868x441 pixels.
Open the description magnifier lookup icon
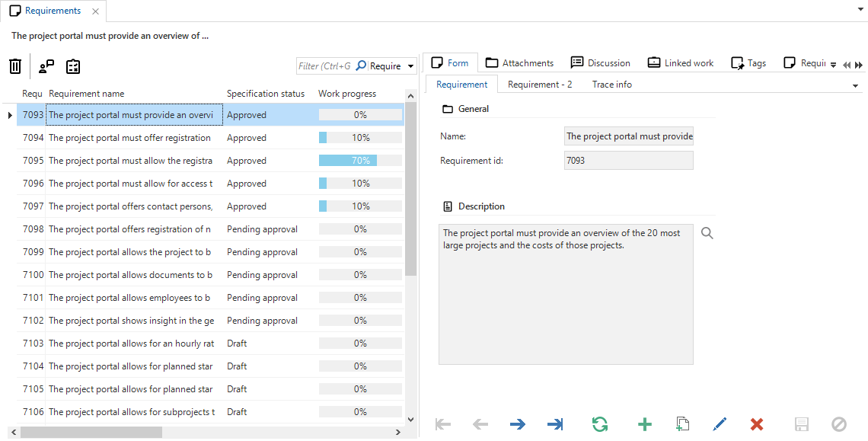coord(707,233)
